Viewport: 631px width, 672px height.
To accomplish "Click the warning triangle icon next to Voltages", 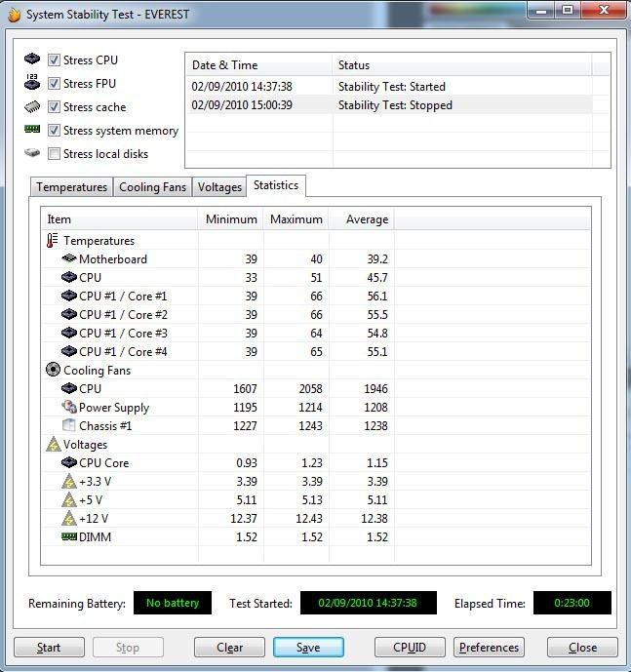I will click(x=54, y=444).
